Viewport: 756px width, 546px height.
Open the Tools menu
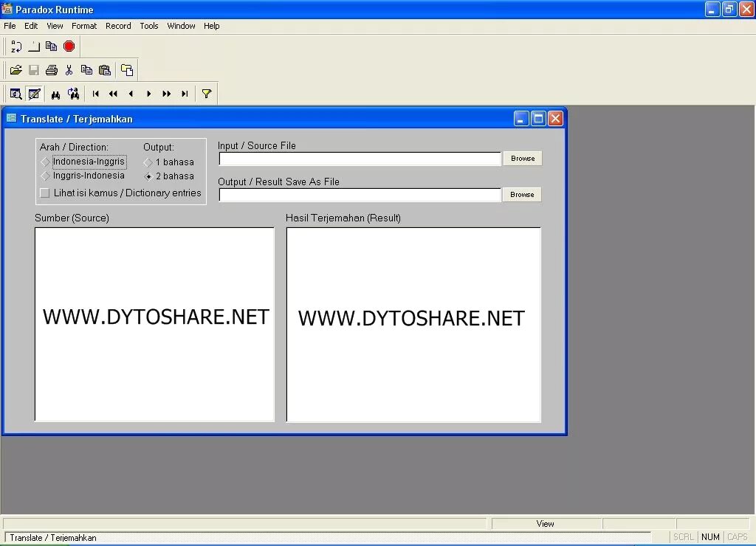(x=149, y=26)
